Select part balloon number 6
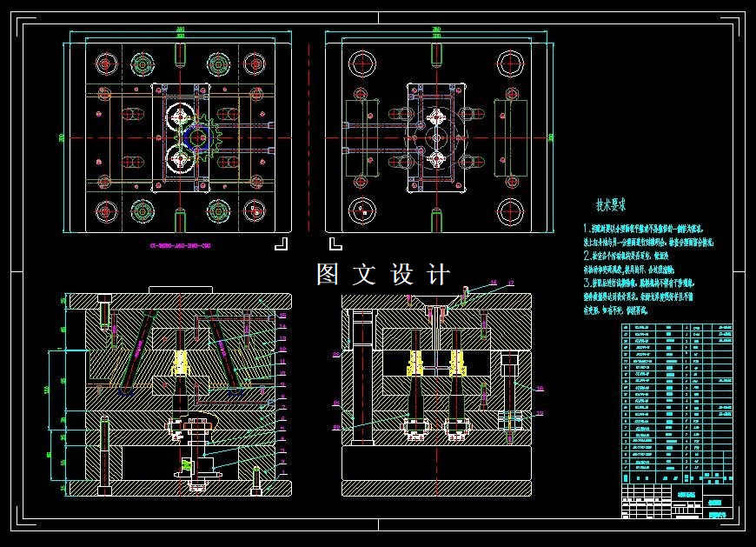Image resolution: width=756 pixels, height=547 pixels. (283, 418)
